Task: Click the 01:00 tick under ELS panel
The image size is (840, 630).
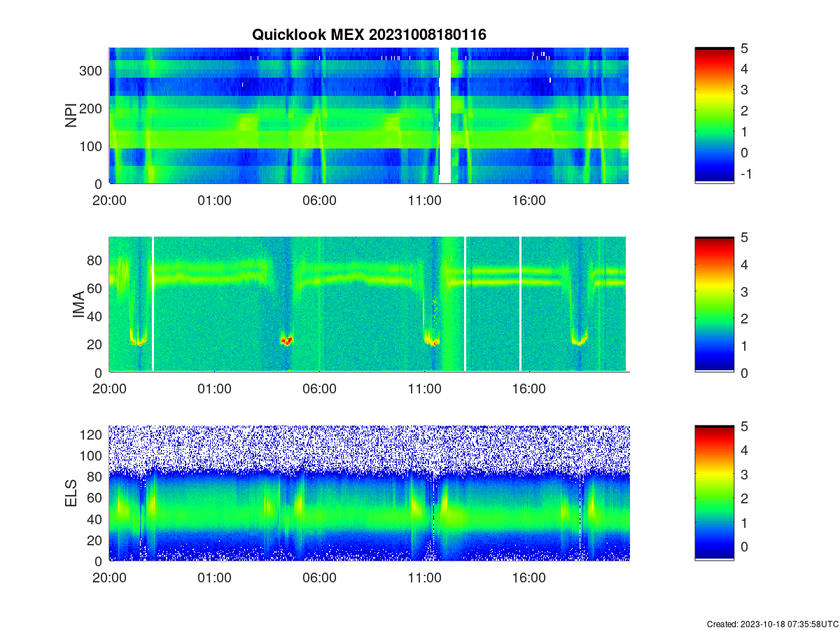Action: coord(214,578)
